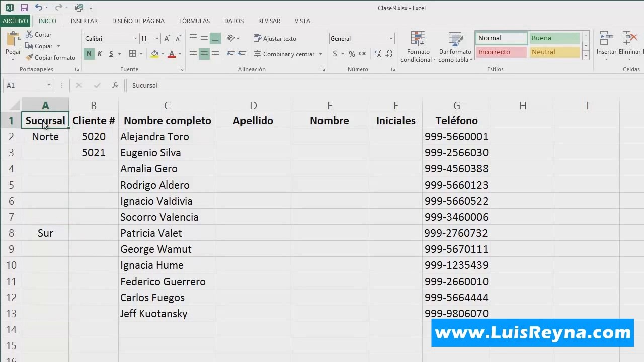
Task: Cut selection with Cortar
Action: [x=38, y=35]
